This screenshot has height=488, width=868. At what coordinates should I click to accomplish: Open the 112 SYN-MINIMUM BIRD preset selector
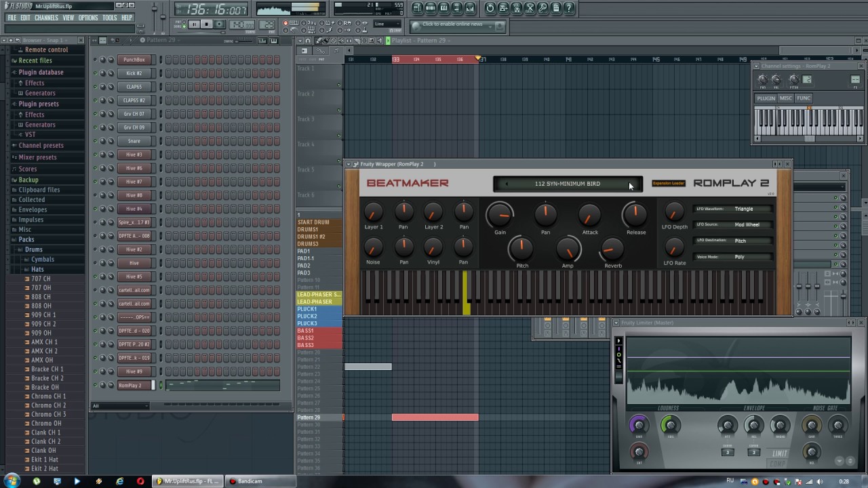pos(568,184)
